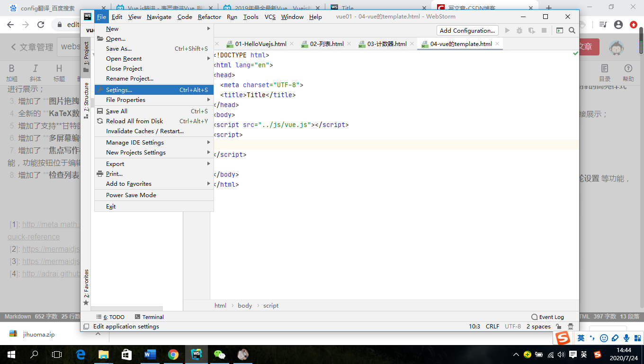The width and height of the screenshot is (644, 364).
Task: Click the Stop square icon
Action: (x=544, y=30)
